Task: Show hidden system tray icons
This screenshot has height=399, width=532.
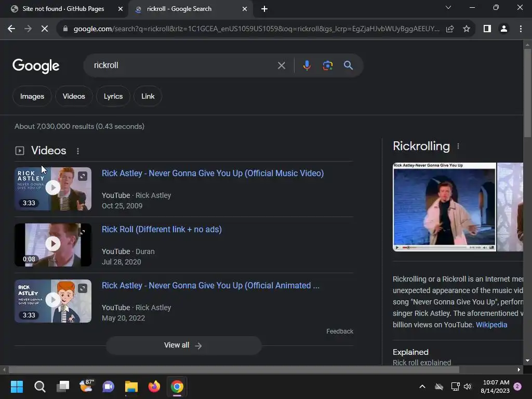Action: click(x=422, y=387)
